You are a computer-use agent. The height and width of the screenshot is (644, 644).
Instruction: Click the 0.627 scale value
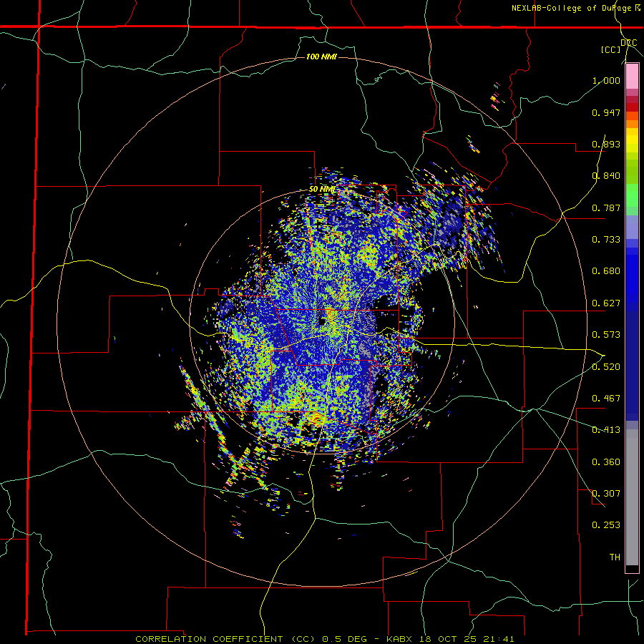pos(606,303)
